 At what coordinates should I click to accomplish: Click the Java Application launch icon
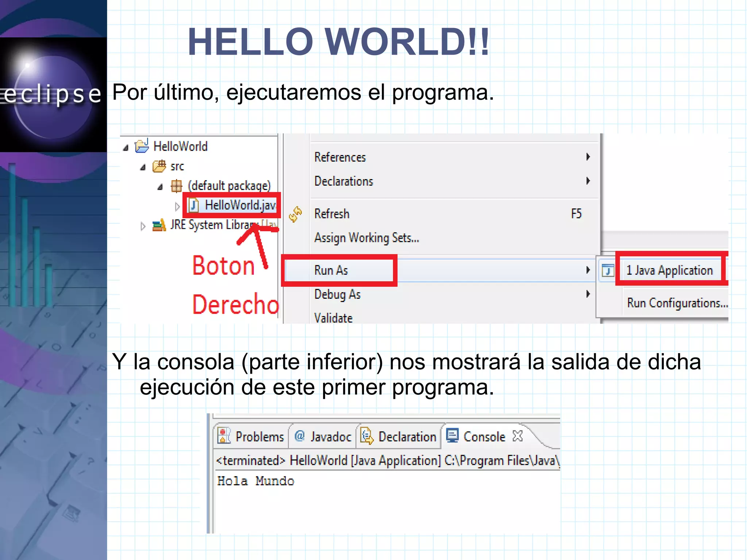click(608, 271)
